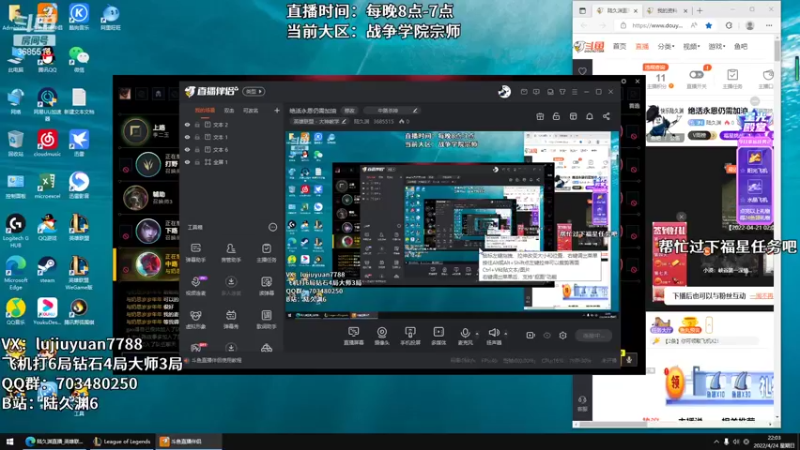This screenshot has height=450, width=800.
Task: Open League client settings gear behind streaming app
Action: click(x=623, y=81)
